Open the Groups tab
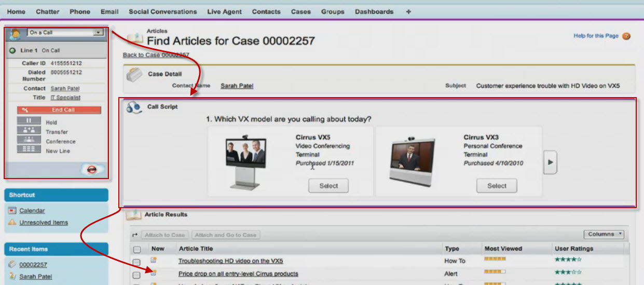The height and width of the screenshot is (285, 644). 333,11
